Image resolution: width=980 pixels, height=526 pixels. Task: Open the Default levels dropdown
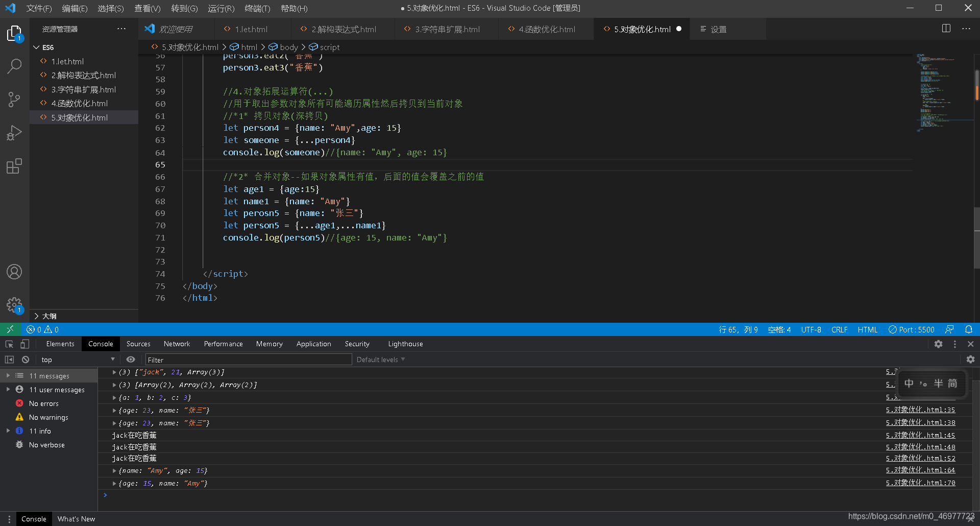381,360
